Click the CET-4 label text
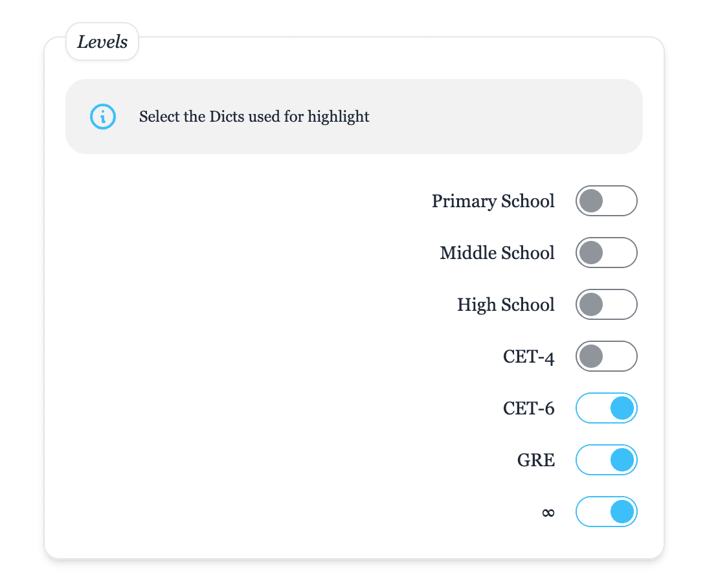 (528, 357)
